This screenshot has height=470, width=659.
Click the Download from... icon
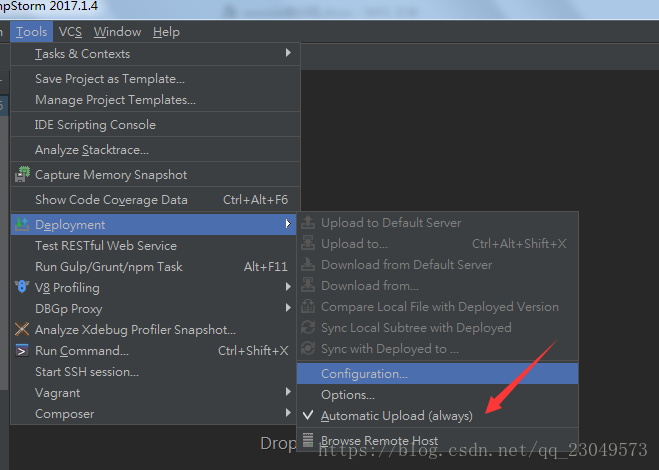click(x=308, y=285)
